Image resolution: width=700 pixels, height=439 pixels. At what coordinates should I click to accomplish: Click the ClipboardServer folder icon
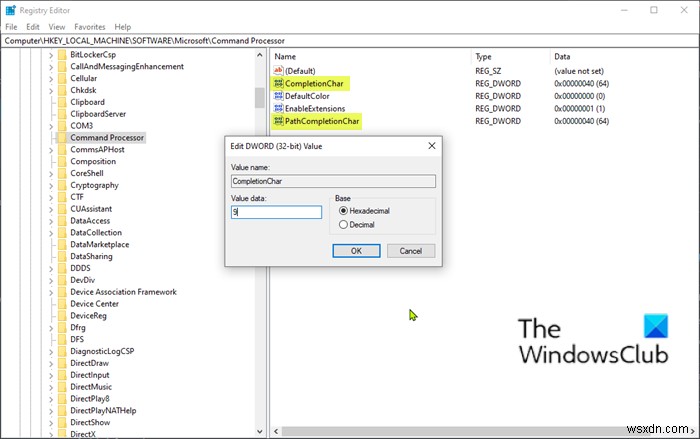point(62,114)
